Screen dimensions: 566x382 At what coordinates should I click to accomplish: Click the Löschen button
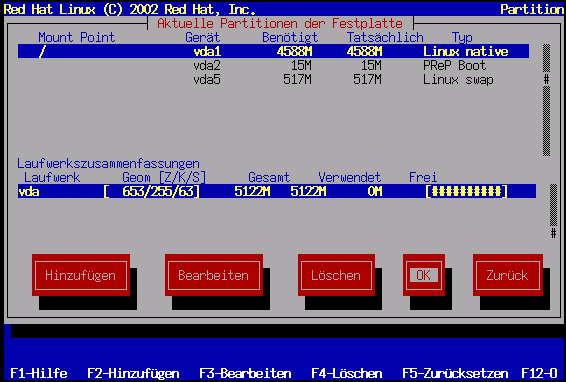point(336,275)
